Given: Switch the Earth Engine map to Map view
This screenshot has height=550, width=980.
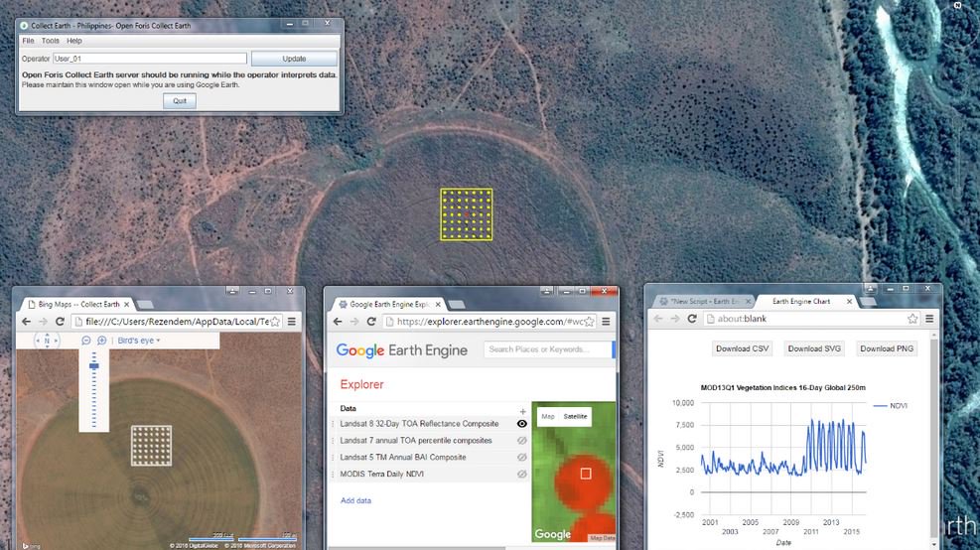Looking at the screenshot, I should 547,417.
